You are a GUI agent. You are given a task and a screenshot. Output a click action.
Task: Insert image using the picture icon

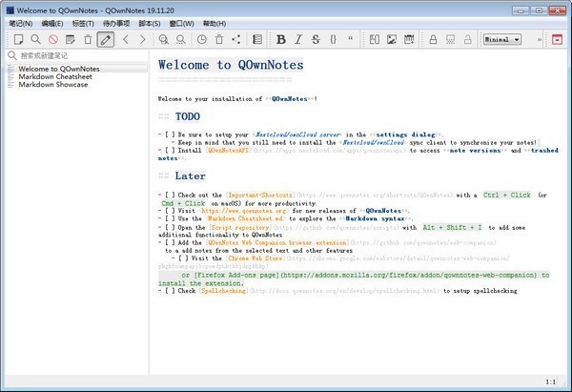pos(391,39)
